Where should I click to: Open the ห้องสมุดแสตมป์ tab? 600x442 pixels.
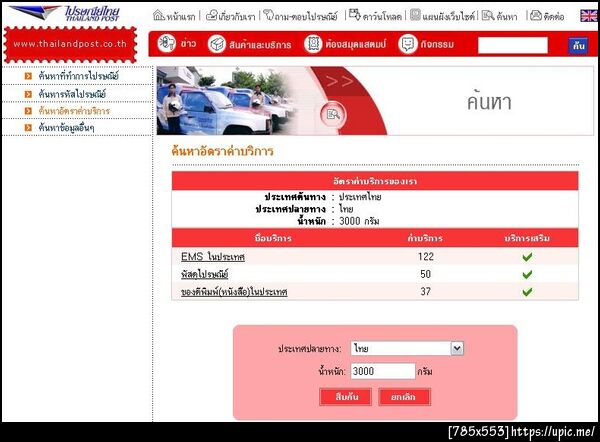(x=356, y=44)
